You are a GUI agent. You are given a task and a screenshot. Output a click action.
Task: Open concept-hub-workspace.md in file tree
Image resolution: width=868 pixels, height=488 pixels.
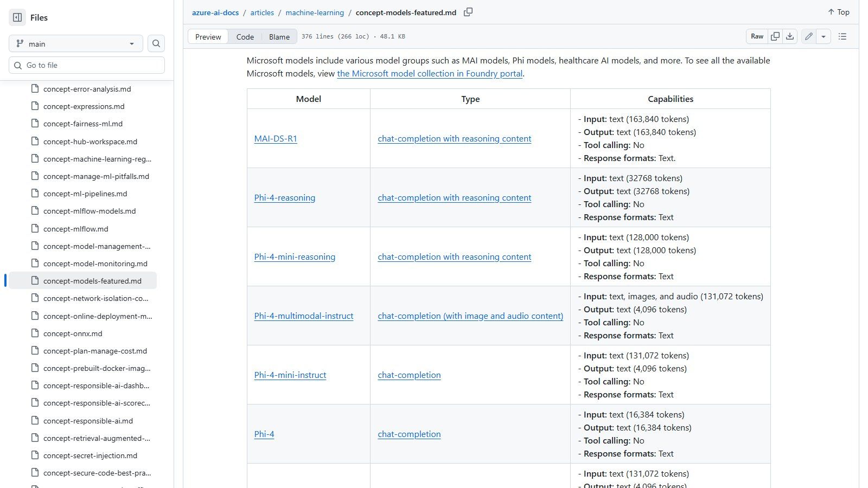pyautogui.click(x=90, y=142)
